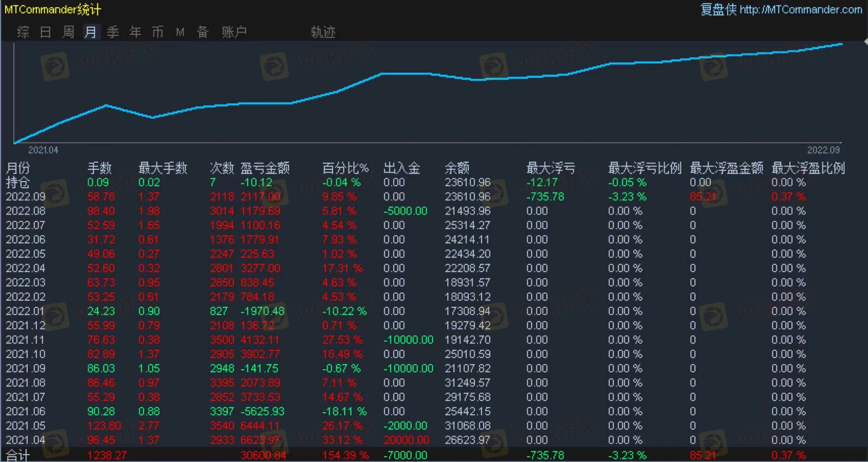868x462 pixels.
Task: Click the 盈亏金额 column header
Action: click(265, 168)
